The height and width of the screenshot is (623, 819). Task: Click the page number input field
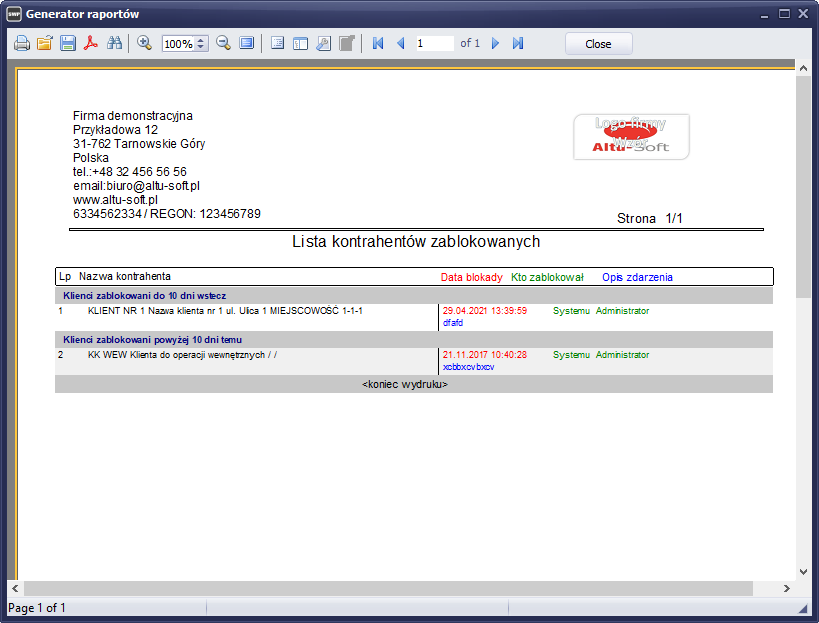point(434,44)
